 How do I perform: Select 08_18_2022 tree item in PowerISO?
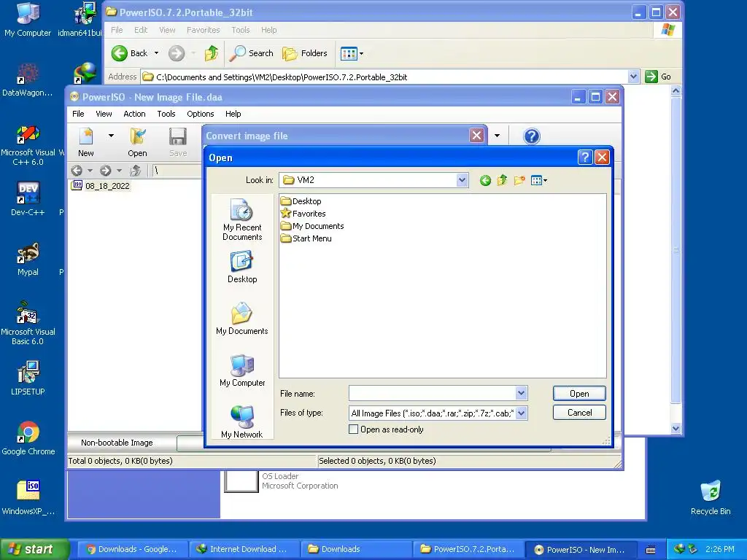pyautogui.click(x=101, y=186)
